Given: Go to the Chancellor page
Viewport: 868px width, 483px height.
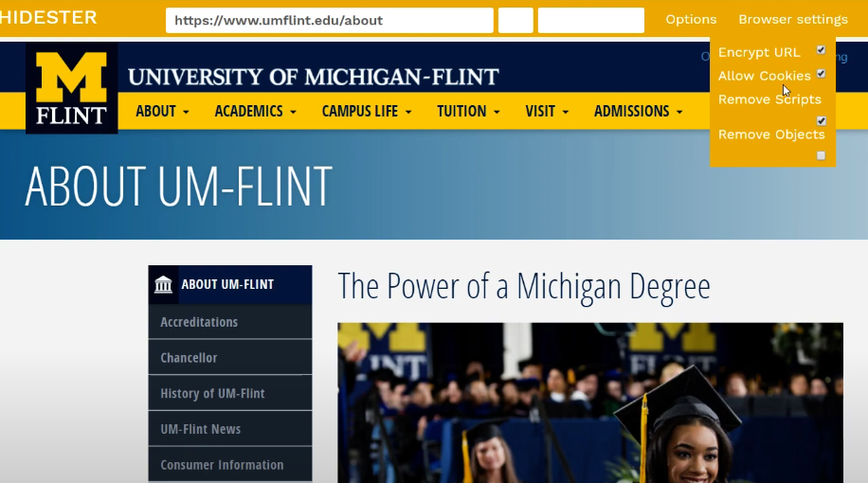Looking at the screenshot, I should (x=230, y=357).
